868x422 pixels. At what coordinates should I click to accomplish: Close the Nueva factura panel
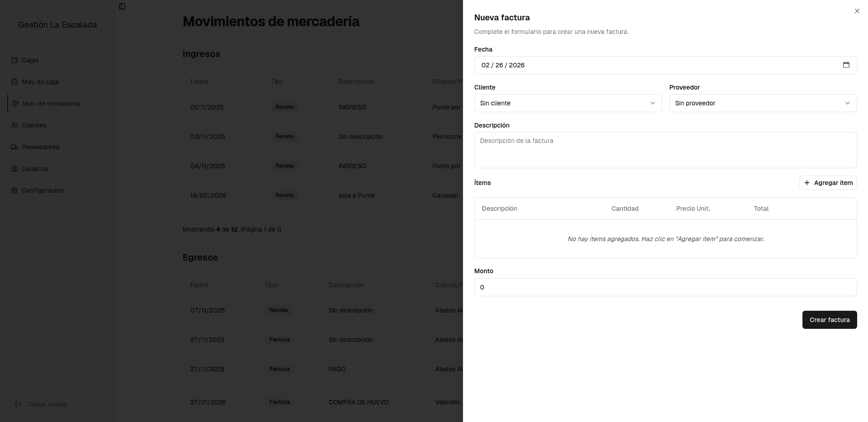coord(857,11)
